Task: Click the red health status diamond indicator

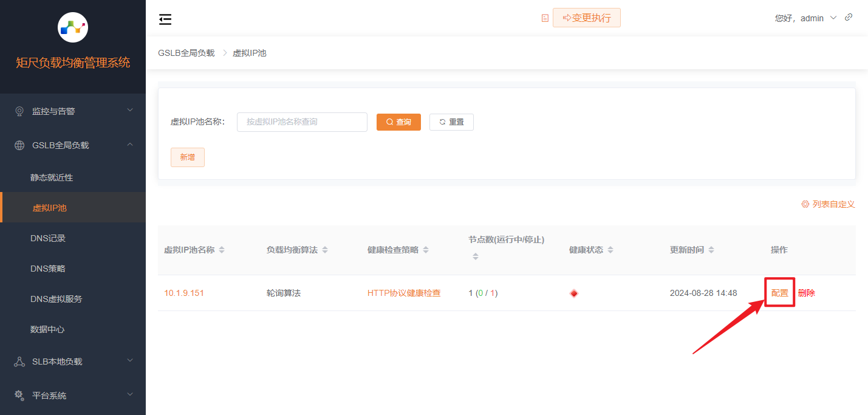Action: coord(573,293)
